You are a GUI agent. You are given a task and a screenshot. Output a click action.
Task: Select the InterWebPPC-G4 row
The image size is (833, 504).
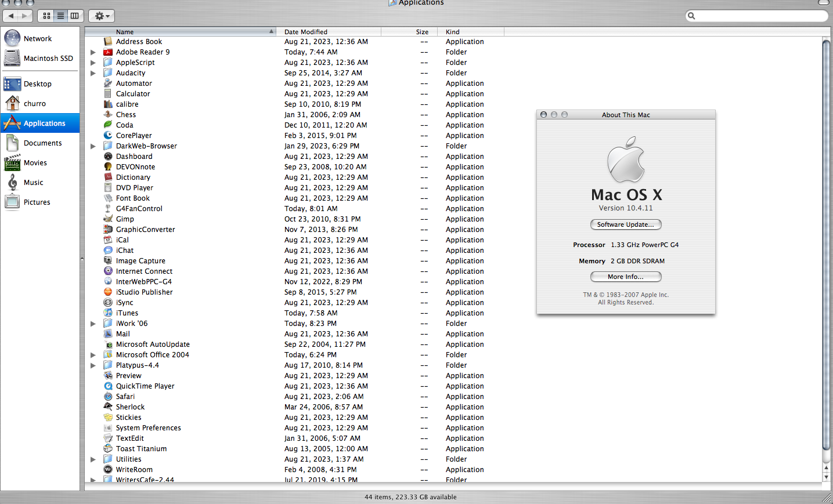tap(453, 282)
